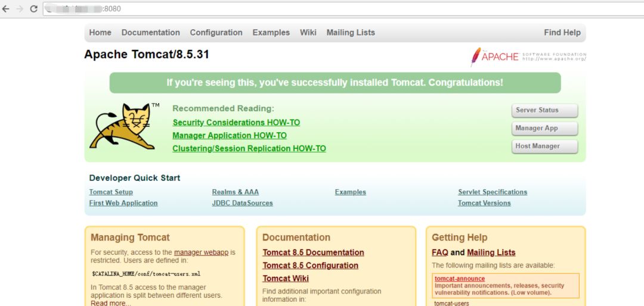This screenshot has width=644, height=306.
Task: Click the $CATALINA_HOME/conf/tomcat-users.xml path text
Action: click(x=146, y=274)
